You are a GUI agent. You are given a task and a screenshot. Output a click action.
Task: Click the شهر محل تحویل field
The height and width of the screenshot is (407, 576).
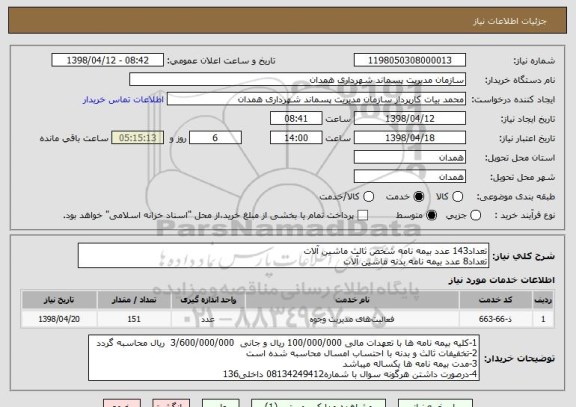410,177
